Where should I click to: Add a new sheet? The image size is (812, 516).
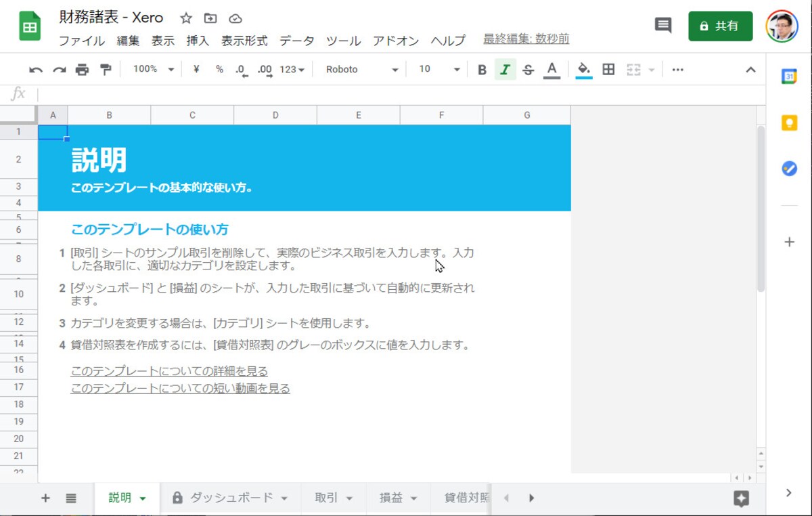point(45,498)
